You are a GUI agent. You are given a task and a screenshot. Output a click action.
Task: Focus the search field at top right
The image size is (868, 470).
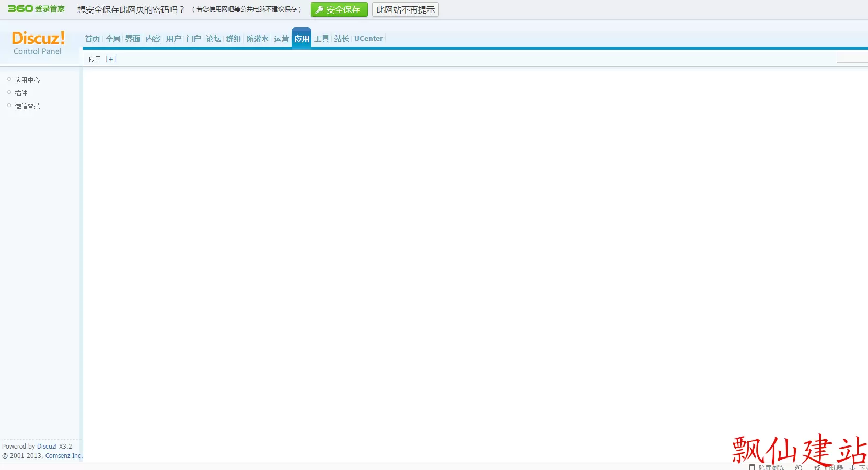[852, 57]
